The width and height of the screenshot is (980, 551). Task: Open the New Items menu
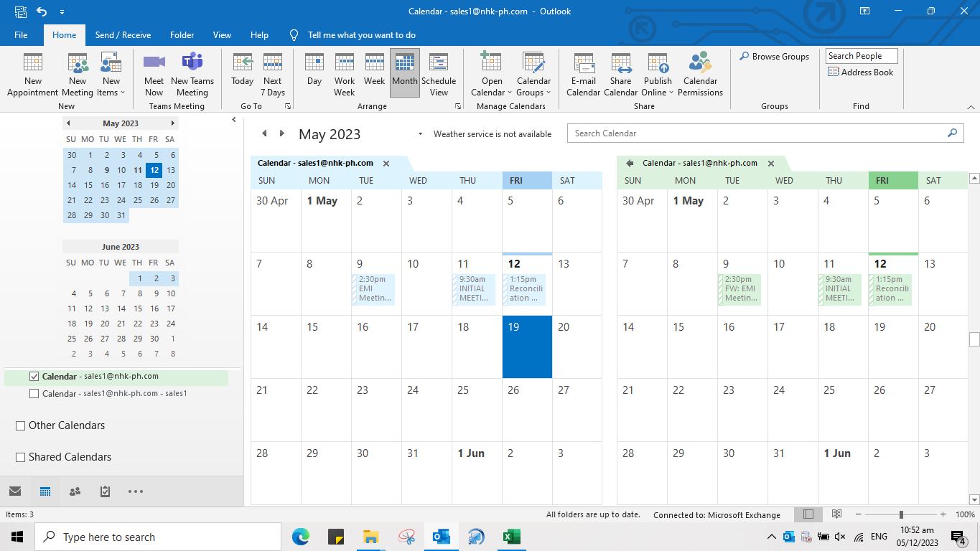coord(111,74)
